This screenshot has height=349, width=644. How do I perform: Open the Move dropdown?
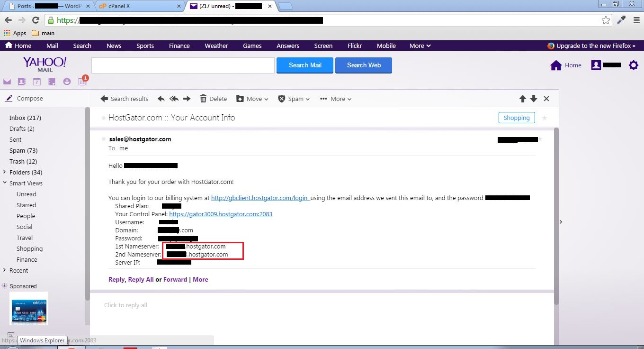(x=252, y=99)
